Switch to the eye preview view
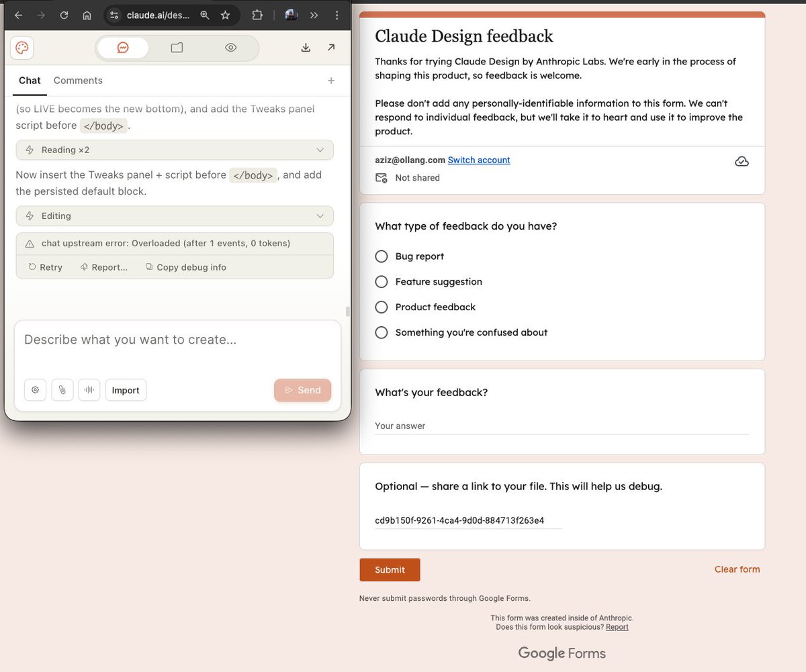The height and width of the screenshot is (672, 806). coord(231,48)
